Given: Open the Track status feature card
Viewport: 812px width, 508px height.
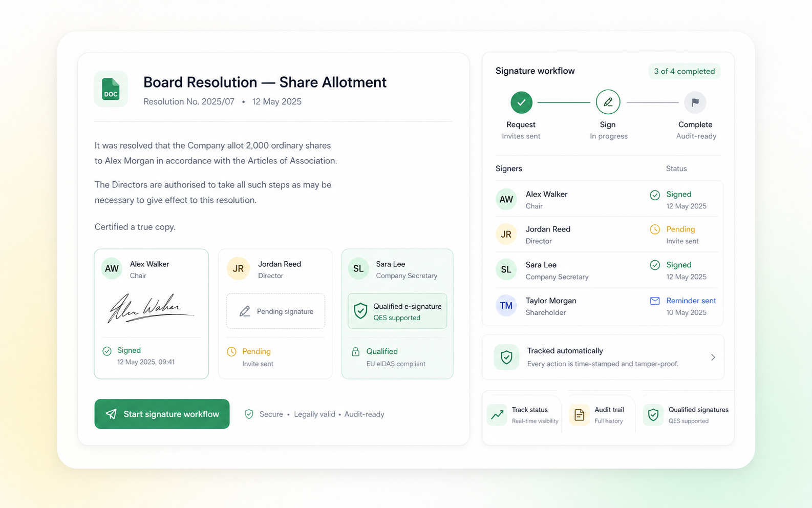Looking at the screenshot, I should (523, 415).
